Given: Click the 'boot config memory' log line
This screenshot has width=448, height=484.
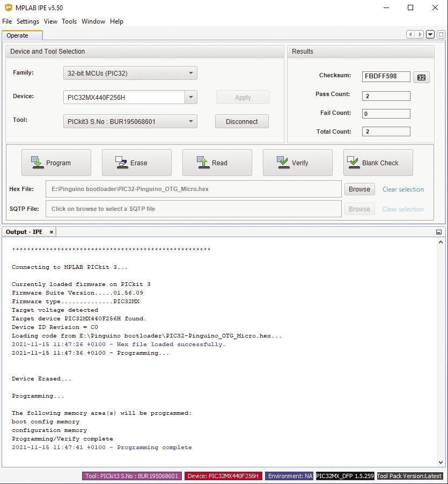Looking at the screenshot, I should point(46,422).
